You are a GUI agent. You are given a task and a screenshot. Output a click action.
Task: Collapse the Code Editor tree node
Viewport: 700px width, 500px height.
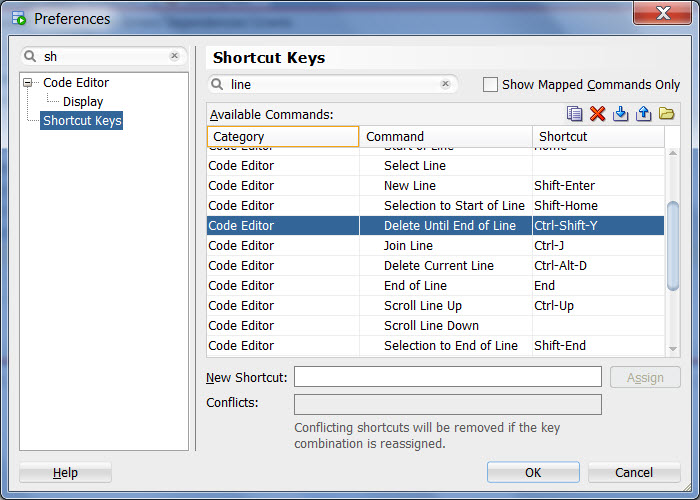pyautogui.click(x=28, y=83)
